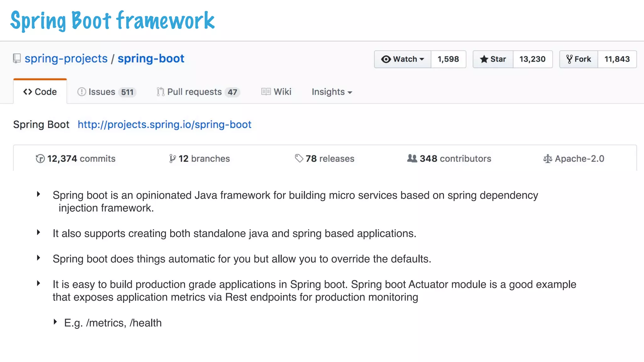This screenshot has width=644, height=362.
Task: Click the contributors people icon
Action: coord(412,158)
